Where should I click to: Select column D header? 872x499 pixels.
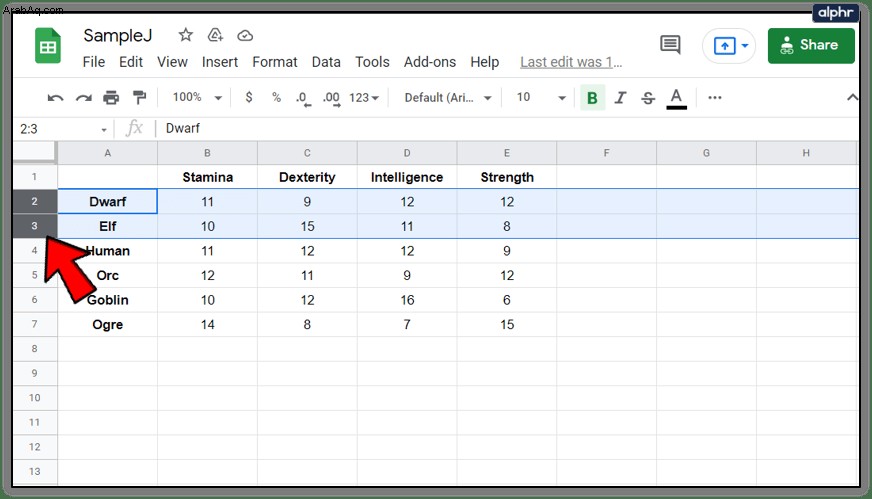[x=407, y=153]
